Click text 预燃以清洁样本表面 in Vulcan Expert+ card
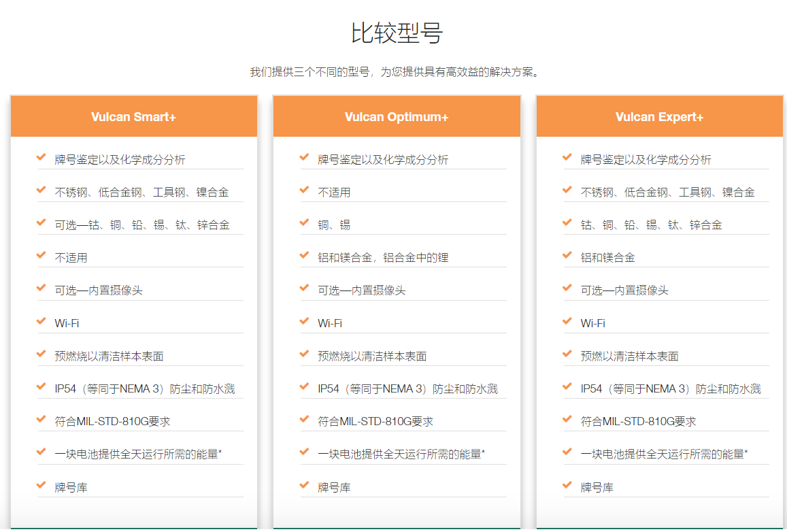 pyautogui.click(x=629, y=356)
